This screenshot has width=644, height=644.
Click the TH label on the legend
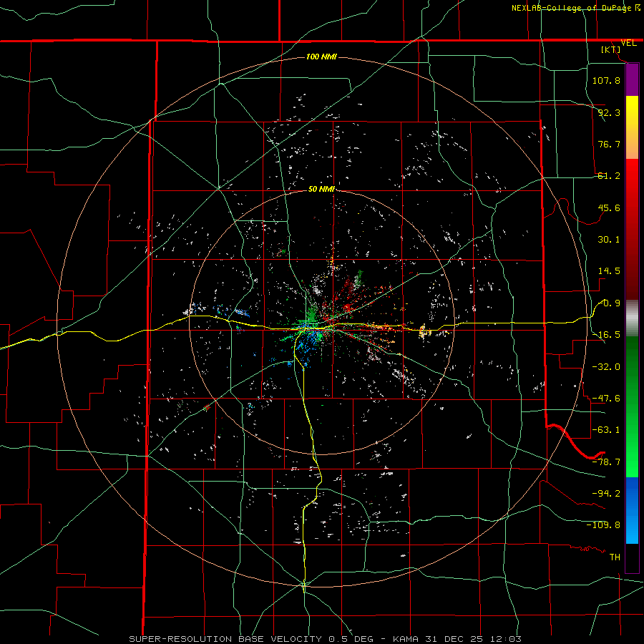(x=615, y=557)
